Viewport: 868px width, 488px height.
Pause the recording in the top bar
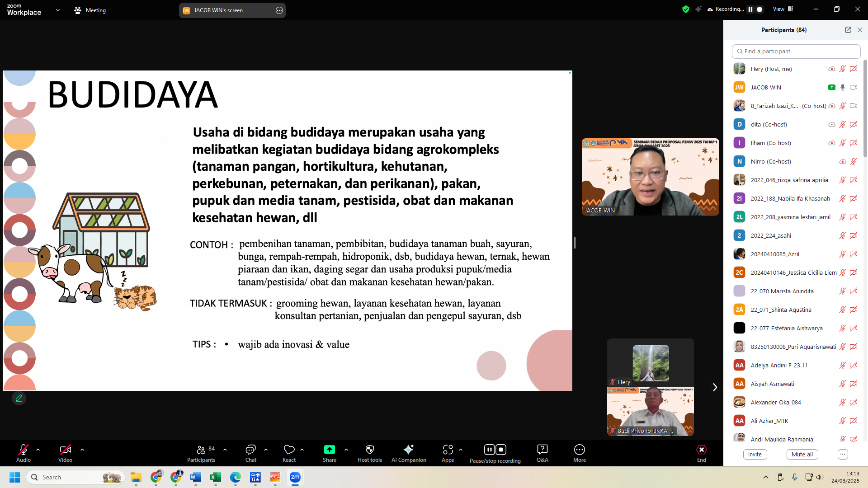pyautogui.click(x=750, y=9)
